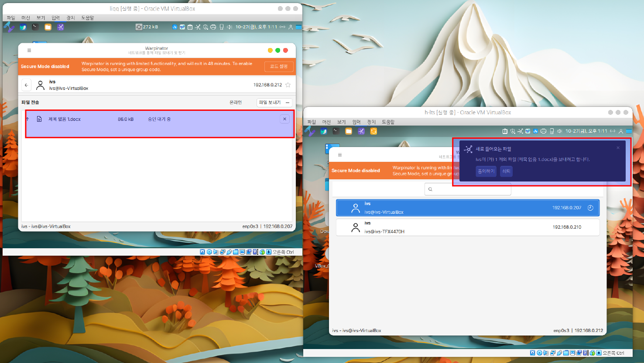Screen dimensions: 644x363
Task: Click the search field in right Warpinator window
Action: click(x=468, y=189)
